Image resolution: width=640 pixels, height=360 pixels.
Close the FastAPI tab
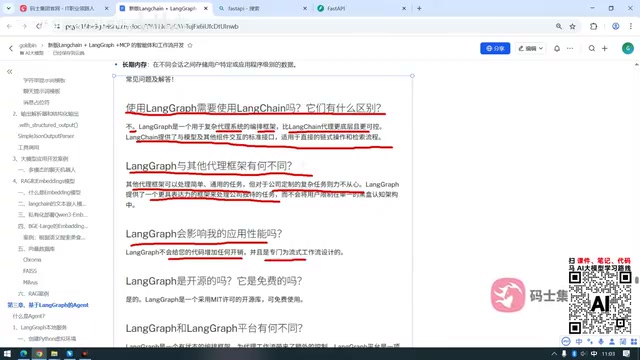[404, 8]
